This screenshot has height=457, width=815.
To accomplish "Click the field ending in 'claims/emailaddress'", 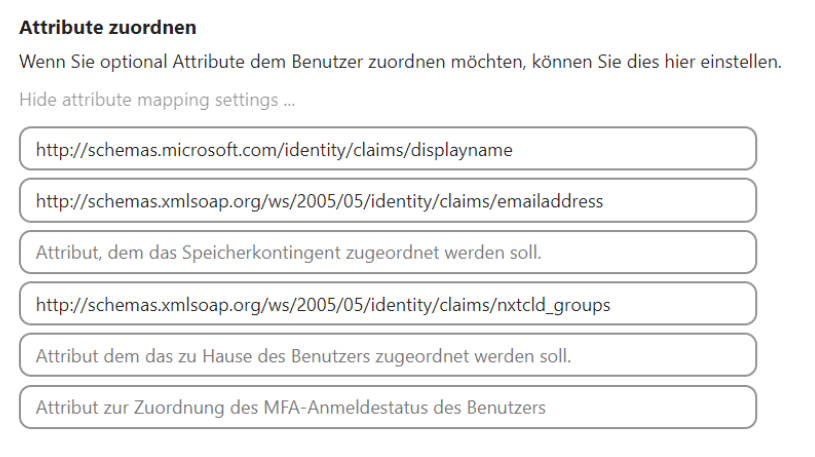I will 387,201.
